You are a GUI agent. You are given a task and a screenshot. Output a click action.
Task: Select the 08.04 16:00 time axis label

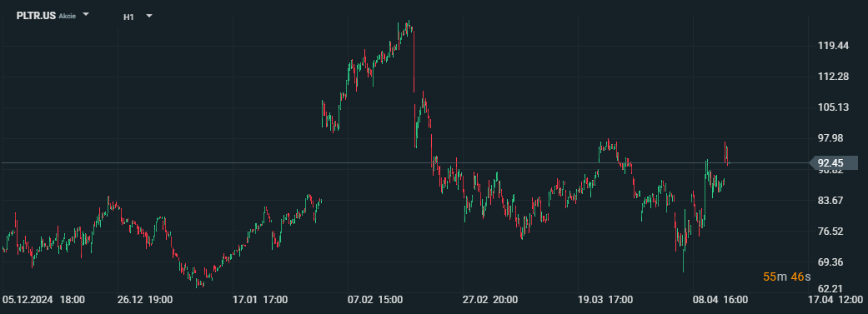click(x=720, y=300)
